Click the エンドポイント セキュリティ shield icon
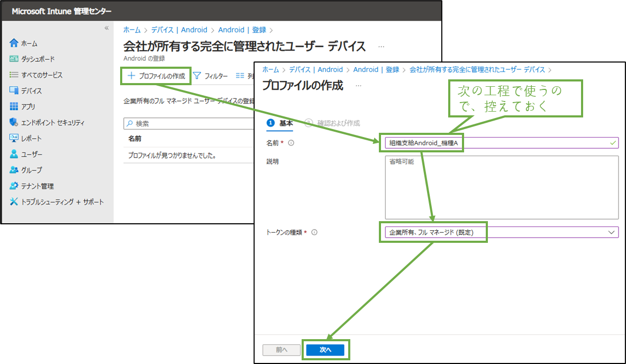 click(x=14, y=122)
